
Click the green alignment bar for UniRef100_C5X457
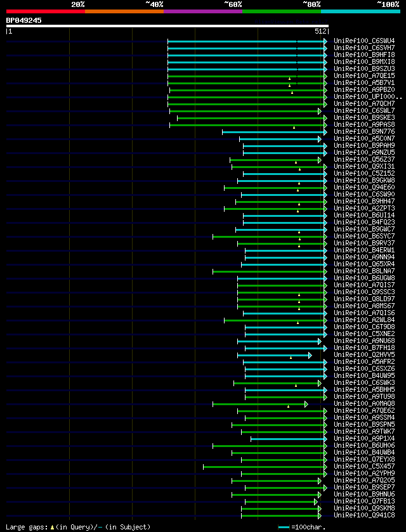[265, 467]
